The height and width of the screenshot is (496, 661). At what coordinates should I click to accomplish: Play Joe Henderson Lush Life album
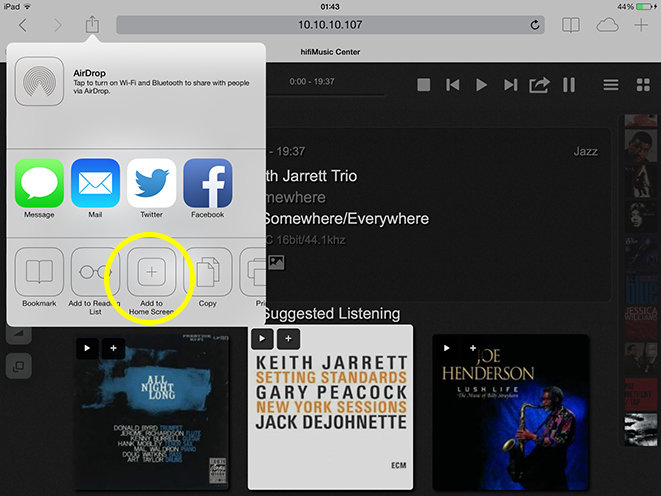click(x=447, y=348)
